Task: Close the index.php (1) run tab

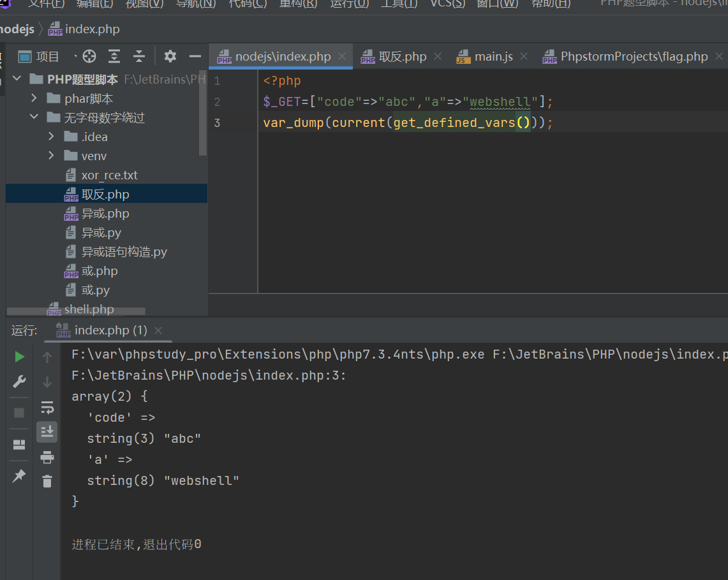Action: [x=158, y=330]
